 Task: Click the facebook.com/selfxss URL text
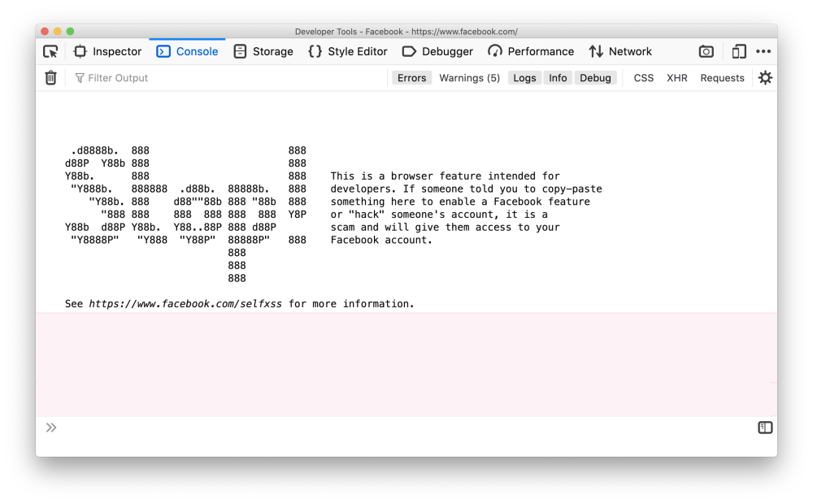185,304
